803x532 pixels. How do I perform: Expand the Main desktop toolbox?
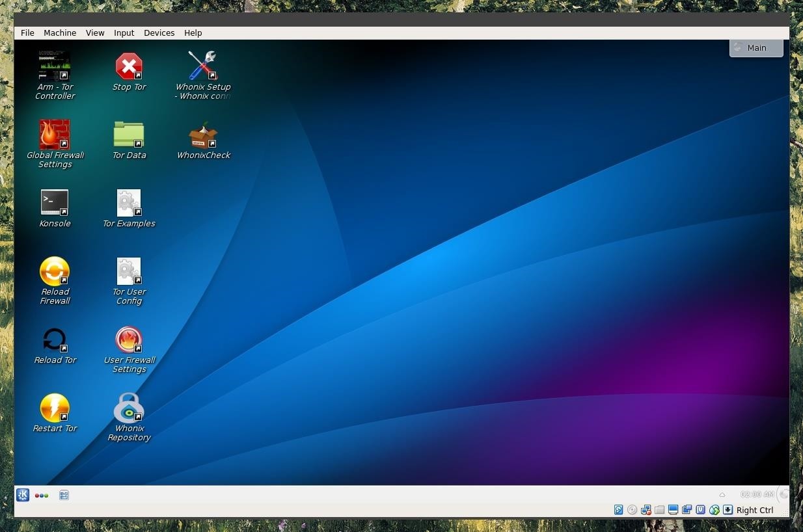point(755,47)
